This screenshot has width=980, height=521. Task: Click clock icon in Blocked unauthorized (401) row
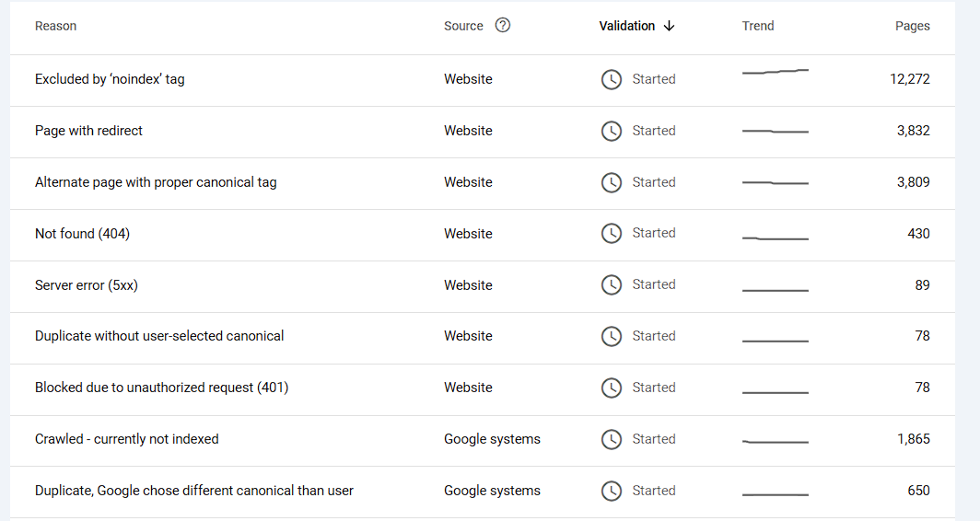pos(611,388)
